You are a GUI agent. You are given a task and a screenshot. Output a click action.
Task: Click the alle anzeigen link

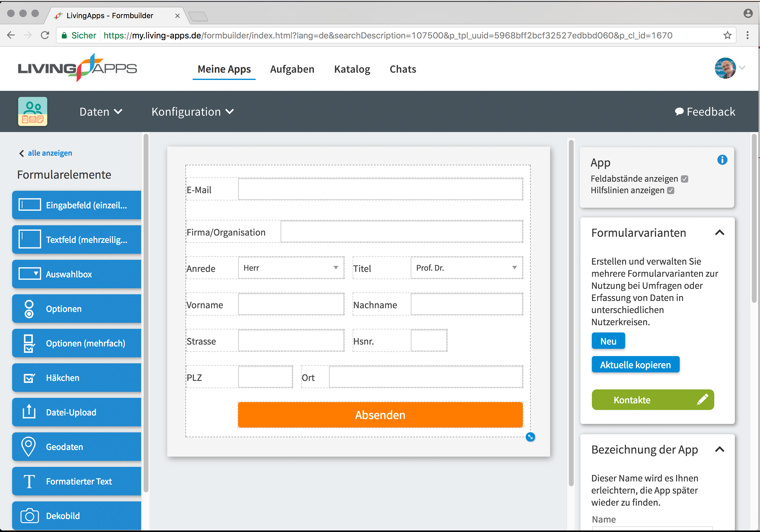(50, 153)
